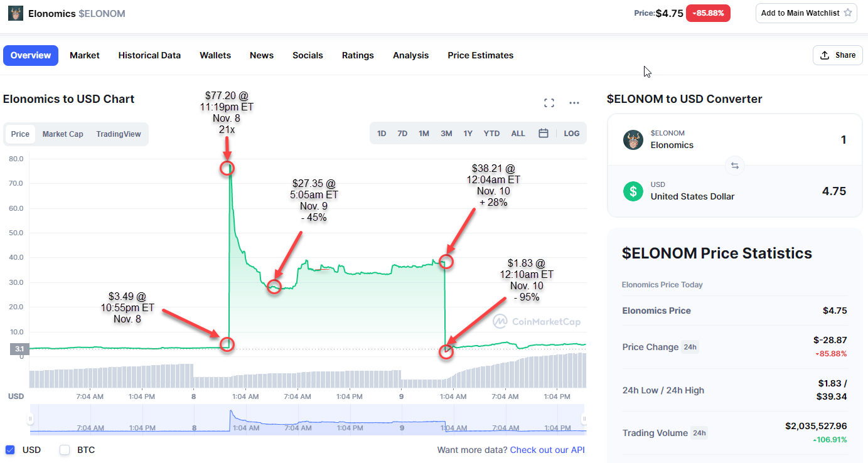Select the YTD time range

click(x=492, y=134)
